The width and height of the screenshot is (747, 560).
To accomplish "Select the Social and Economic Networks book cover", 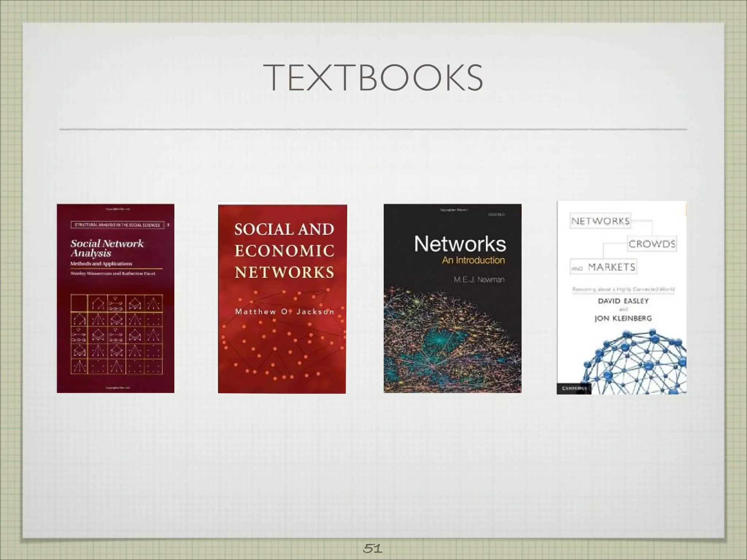I will [x=282, y=299].
